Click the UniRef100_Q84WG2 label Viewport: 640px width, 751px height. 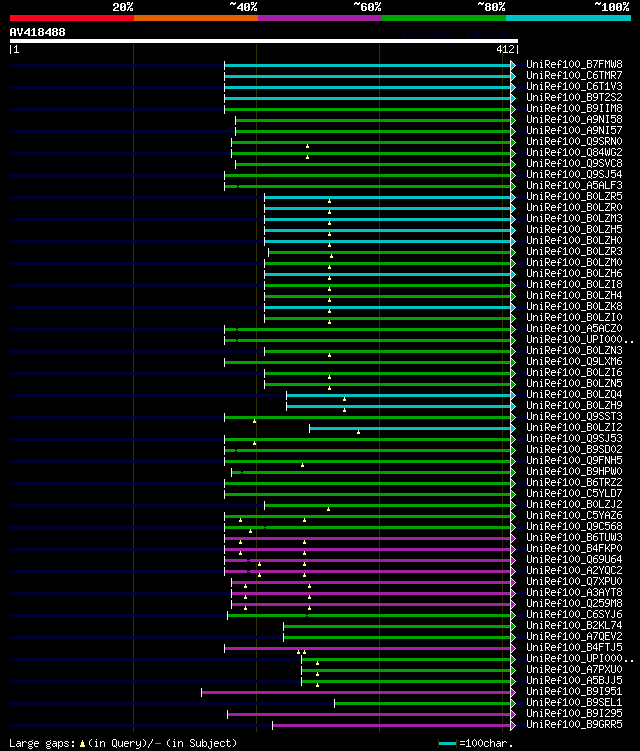click(x=574, y=152)
